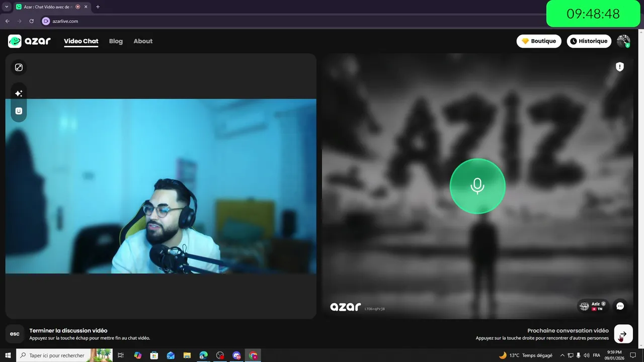Click the esc end chat button
Viewport: 644px width, 362px height.
pos(15,334)
